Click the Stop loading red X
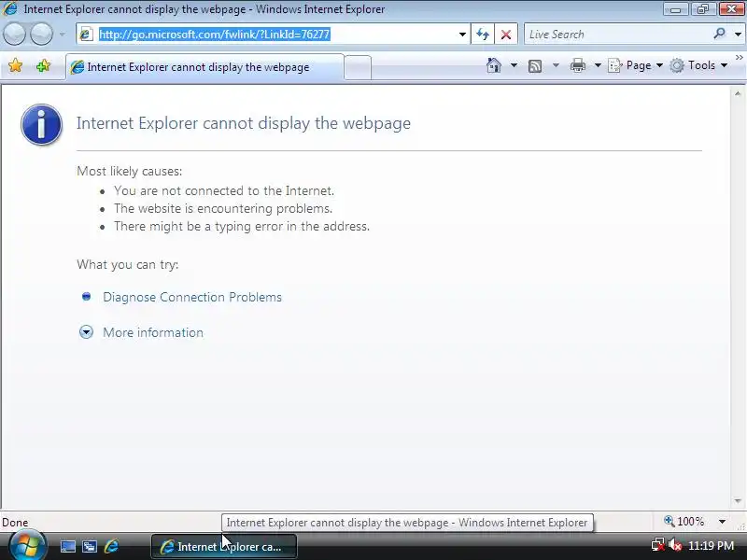The image size is (747, 560). pos(506,35)
